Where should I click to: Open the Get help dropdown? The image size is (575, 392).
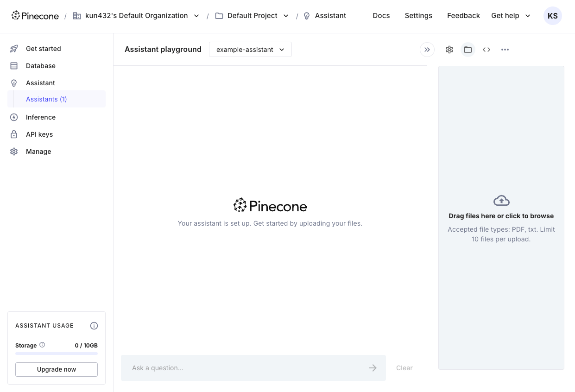click(x=511, y=16)
